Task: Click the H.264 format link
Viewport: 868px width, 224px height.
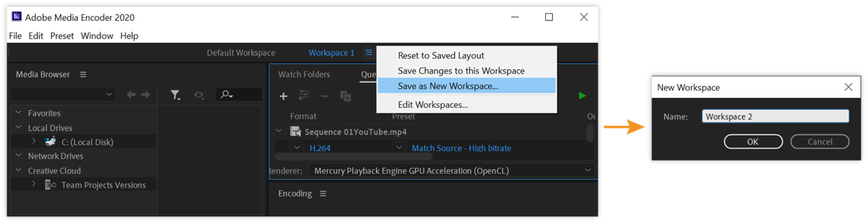Action: point(320,148)
